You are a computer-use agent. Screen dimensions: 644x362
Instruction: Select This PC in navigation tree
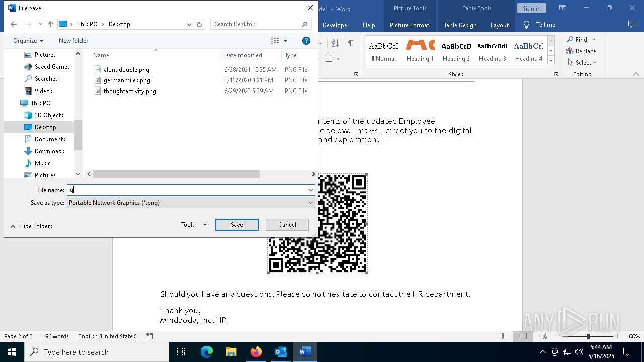pyautogui.click(x=40, y=103)
